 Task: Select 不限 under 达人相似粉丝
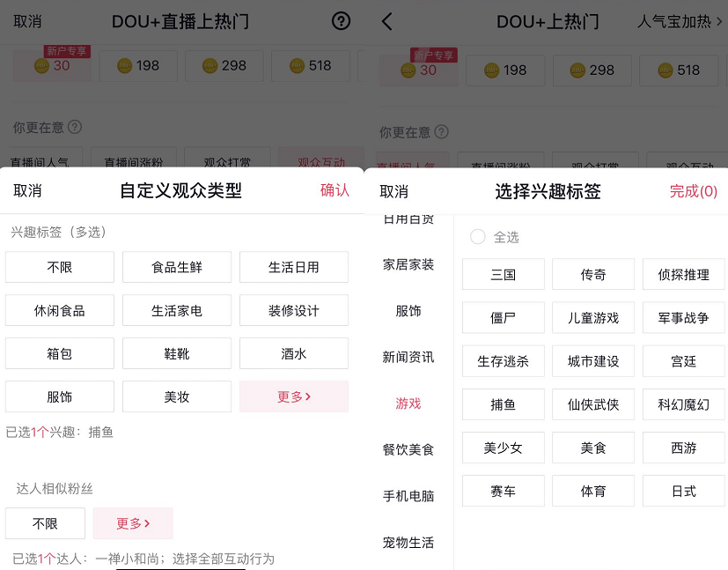45,523
